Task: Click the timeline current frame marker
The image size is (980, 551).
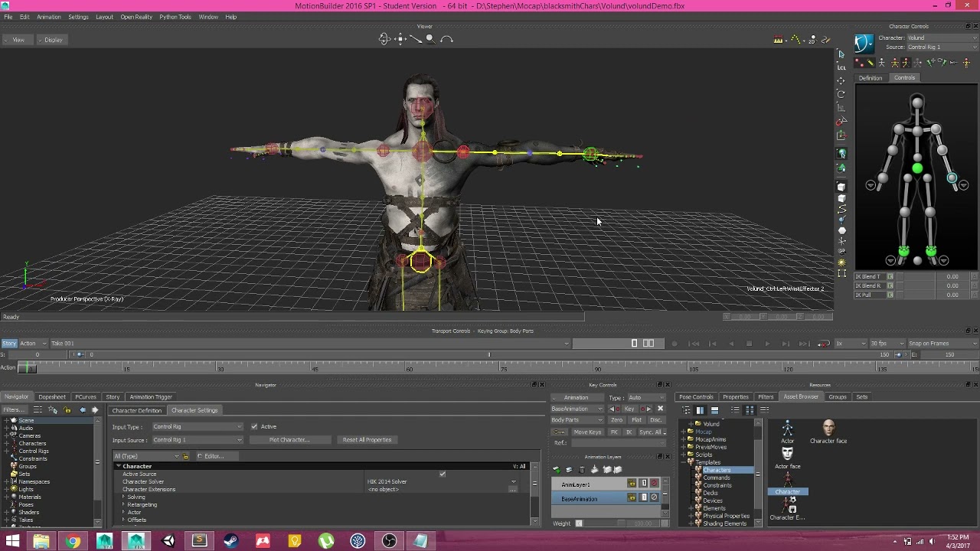Action: [27, 368]
